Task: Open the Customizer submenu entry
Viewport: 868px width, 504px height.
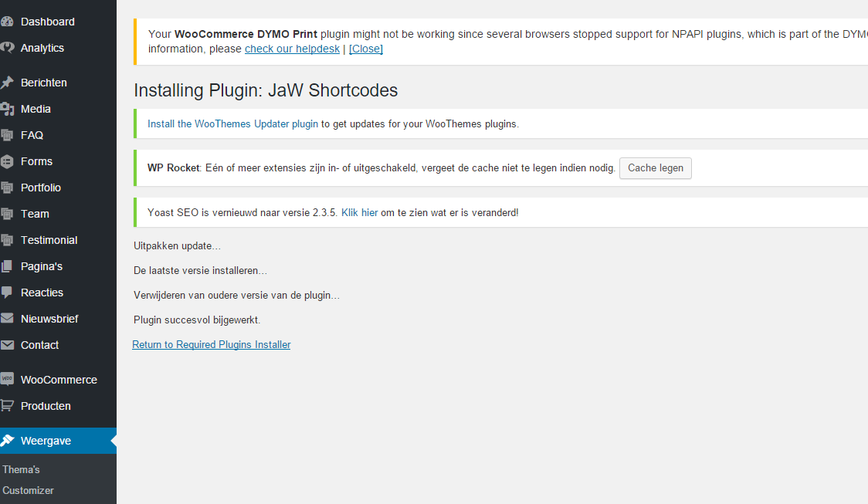Action: pyautogui.click(x=28, y=490)
